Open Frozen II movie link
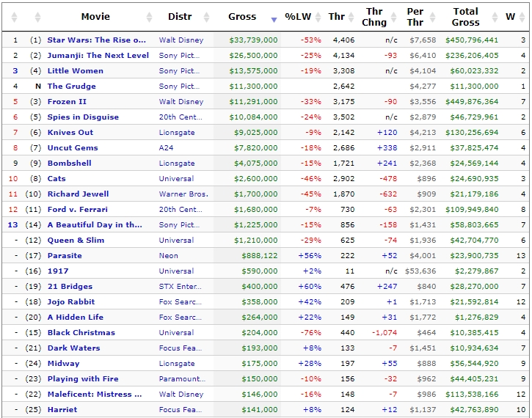The image size is (532, 418). click(67, 102)
